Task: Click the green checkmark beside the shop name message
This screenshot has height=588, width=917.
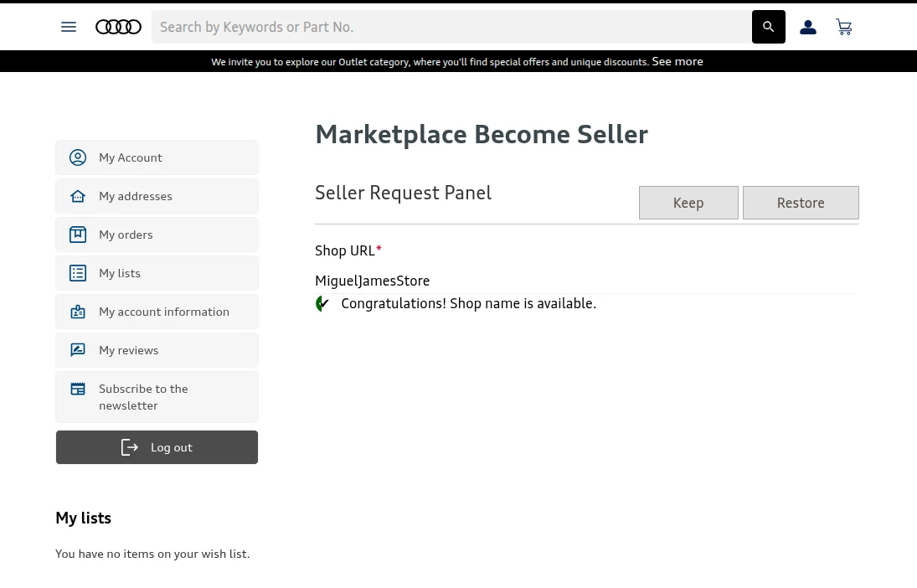Action: 323,303
